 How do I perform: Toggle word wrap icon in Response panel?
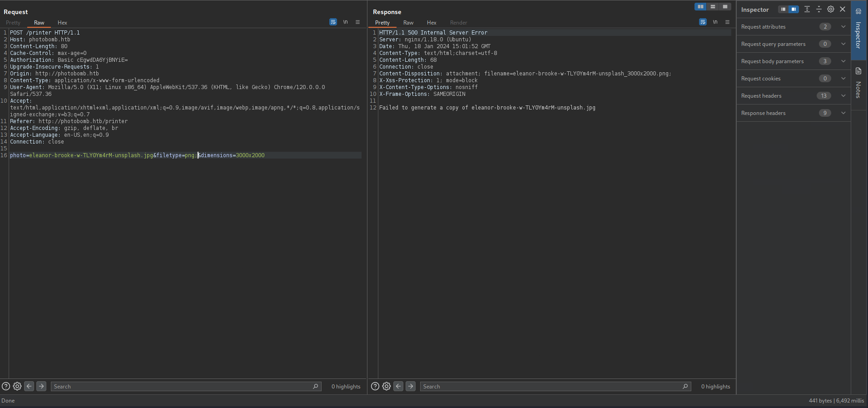point(703,22)
